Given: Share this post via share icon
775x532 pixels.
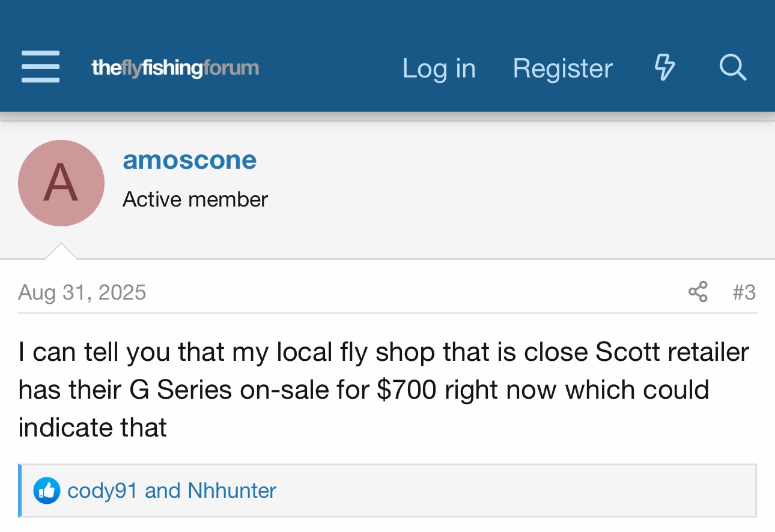Looking at the screenshot, I should click(x=697, y=292).
